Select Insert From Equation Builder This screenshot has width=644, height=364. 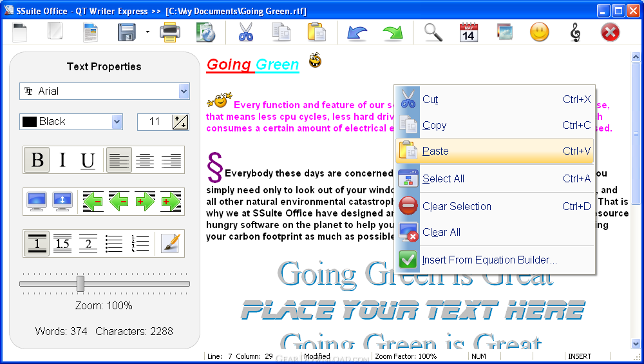tap(495, 260)
